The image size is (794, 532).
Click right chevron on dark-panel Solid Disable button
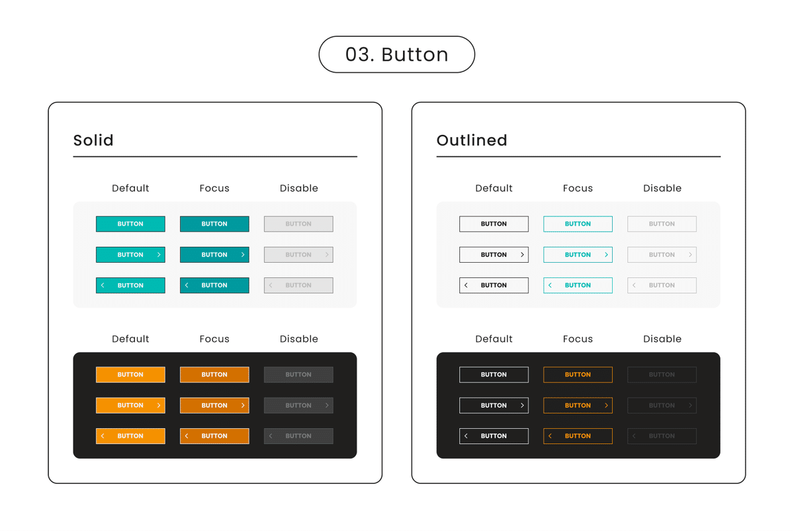point(327,406)
